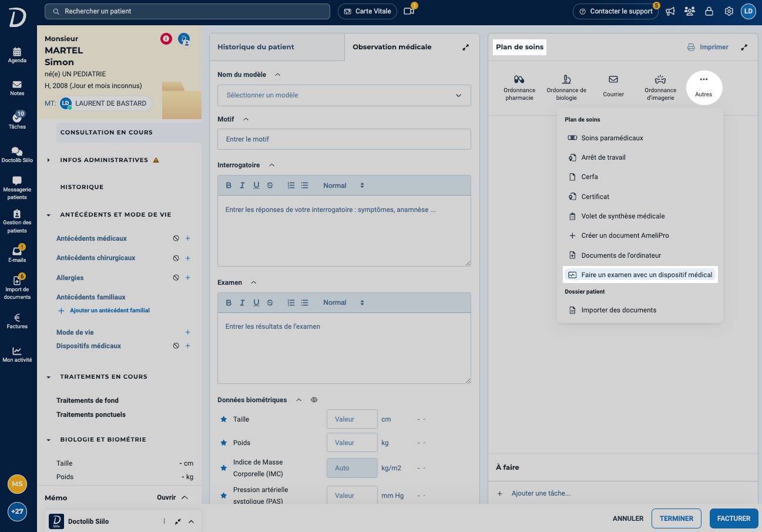Click Contacter le support
762x532 pixels.
tap(615, 11)
